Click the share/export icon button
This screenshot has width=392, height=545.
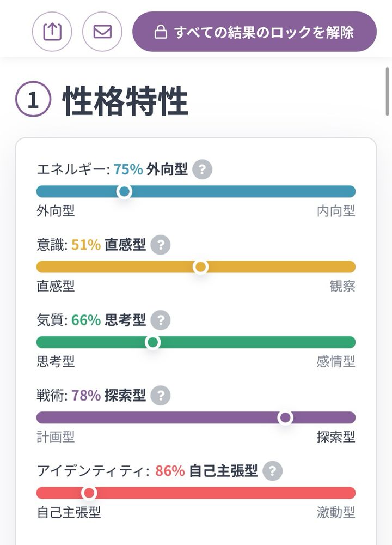[x=52, y=32]
